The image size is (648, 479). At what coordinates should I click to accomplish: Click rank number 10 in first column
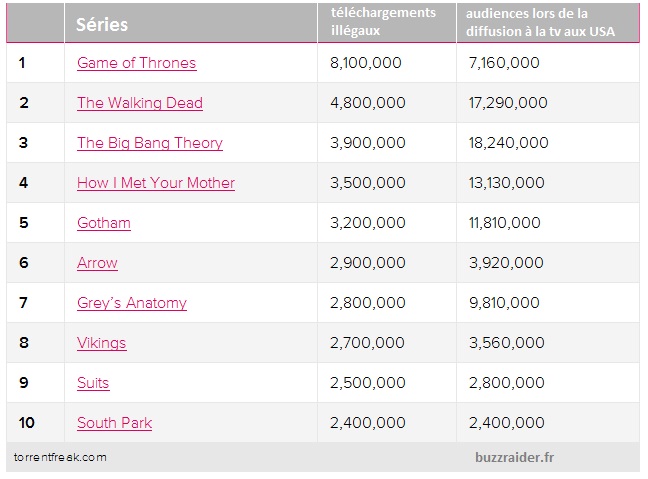pos(24,423)
